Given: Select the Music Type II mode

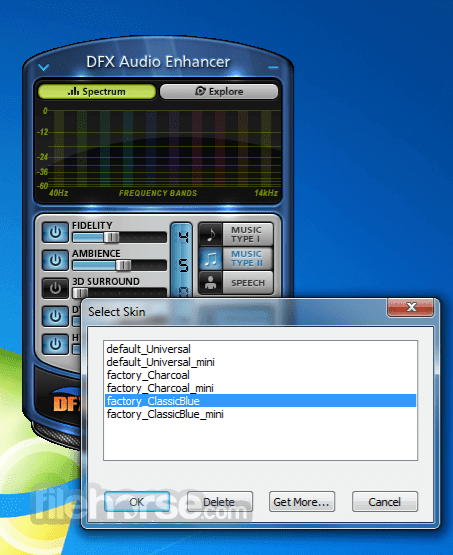Looking at the screenshot, I should click(236, 258).
